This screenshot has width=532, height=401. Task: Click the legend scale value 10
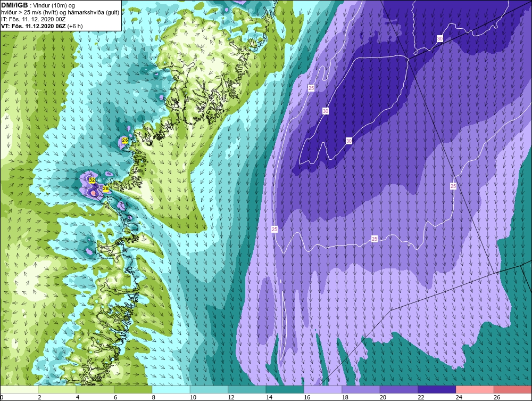(193, 397)
